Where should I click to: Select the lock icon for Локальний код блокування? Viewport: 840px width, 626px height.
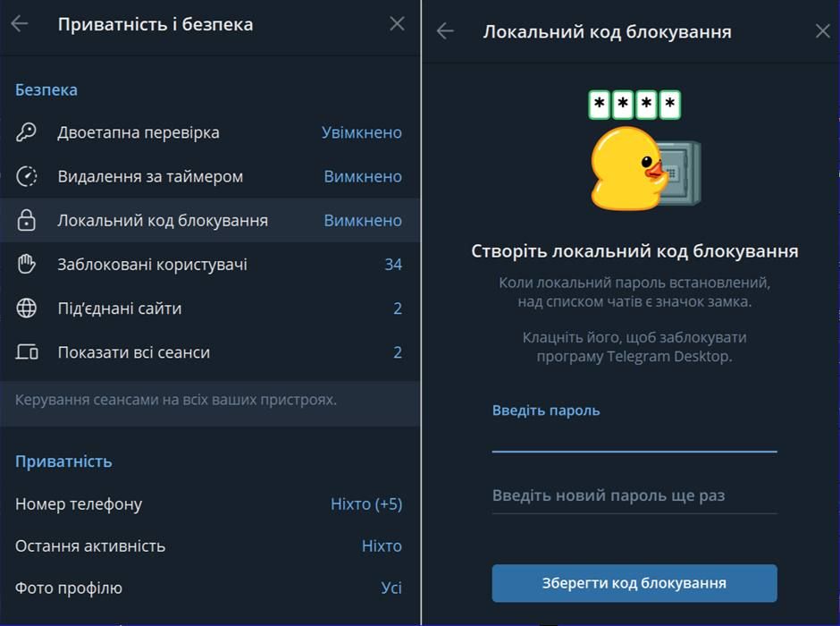point(27,220)
